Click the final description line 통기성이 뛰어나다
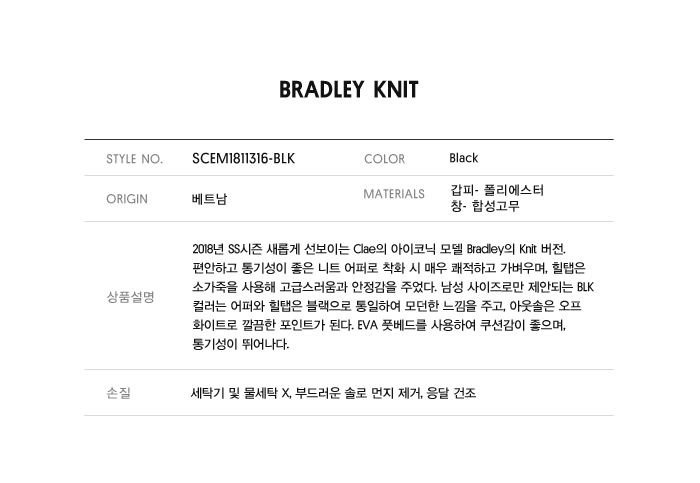This screenshot has width=700, height=483. point(240,344)
